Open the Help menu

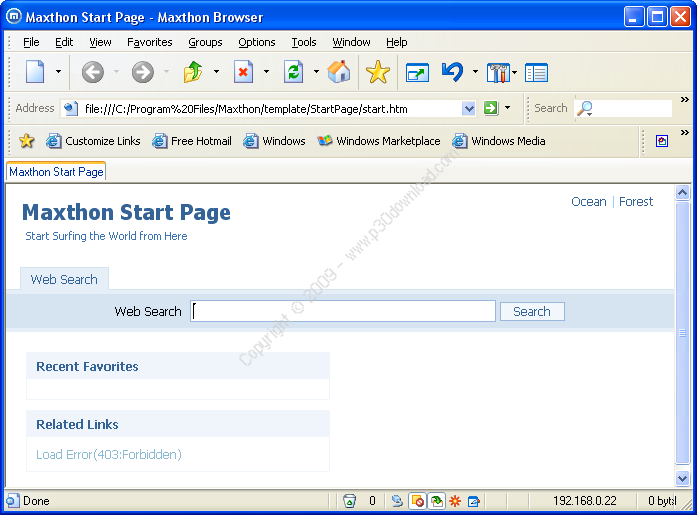point(397,42)
